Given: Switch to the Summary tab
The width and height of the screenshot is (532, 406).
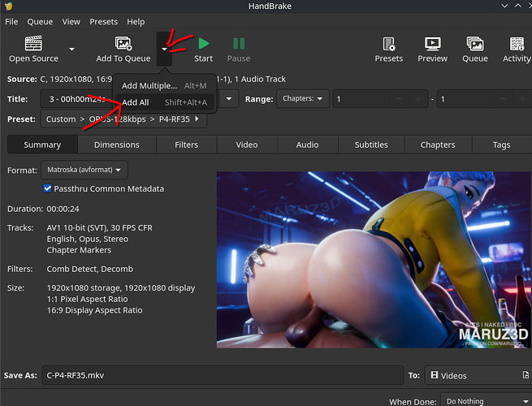Looking at the screenshot, I should pyautogui.click(x=42, y=145).
